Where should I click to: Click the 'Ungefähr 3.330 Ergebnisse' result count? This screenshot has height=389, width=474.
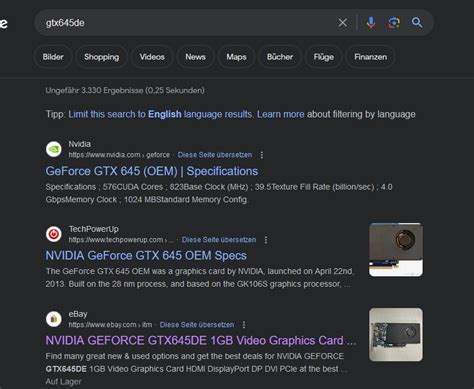coord(125,90)
